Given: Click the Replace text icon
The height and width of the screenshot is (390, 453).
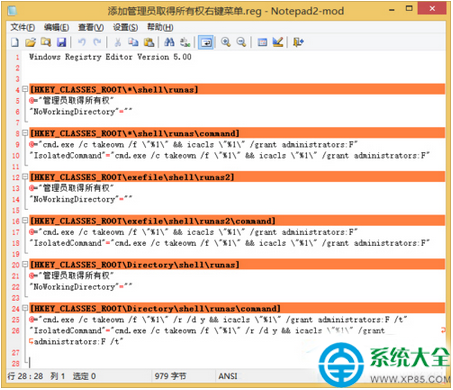Looking at the screenshot, I should pos(185,42).
